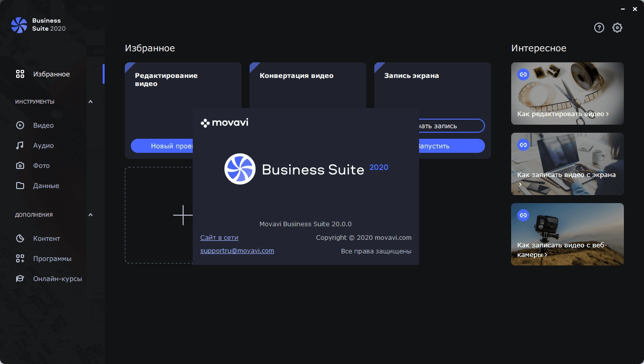Viewport: 644px width, 364px height.
Task: Click the Copyright © 2020 movavi.com text
Action: coord(364,237)
